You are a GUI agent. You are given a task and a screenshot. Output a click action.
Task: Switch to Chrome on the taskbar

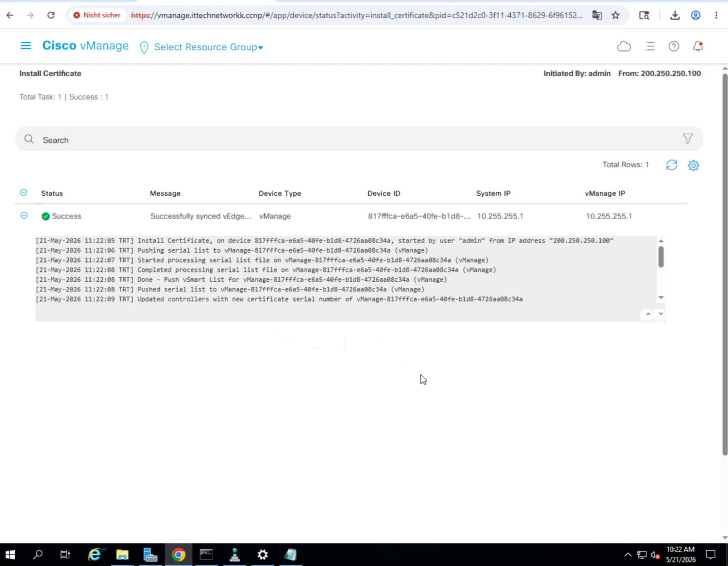point(178,554)
